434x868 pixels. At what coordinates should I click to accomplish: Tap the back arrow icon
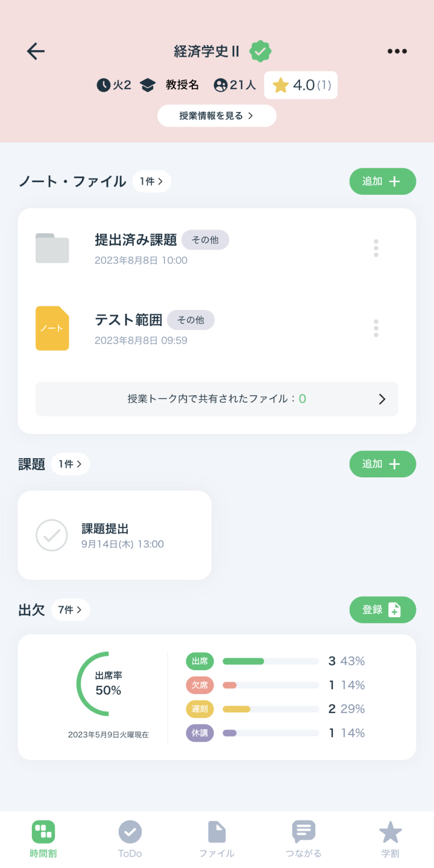tap(36, 52)
